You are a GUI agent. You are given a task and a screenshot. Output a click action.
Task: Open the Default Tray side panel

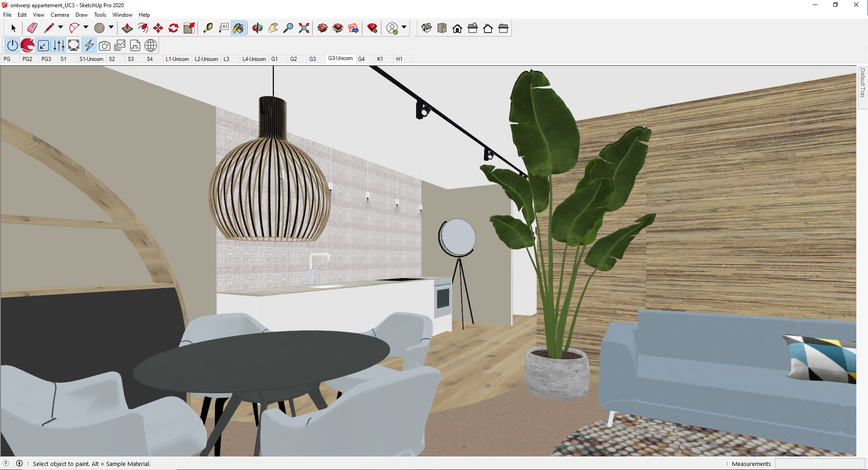click(863, 83)
